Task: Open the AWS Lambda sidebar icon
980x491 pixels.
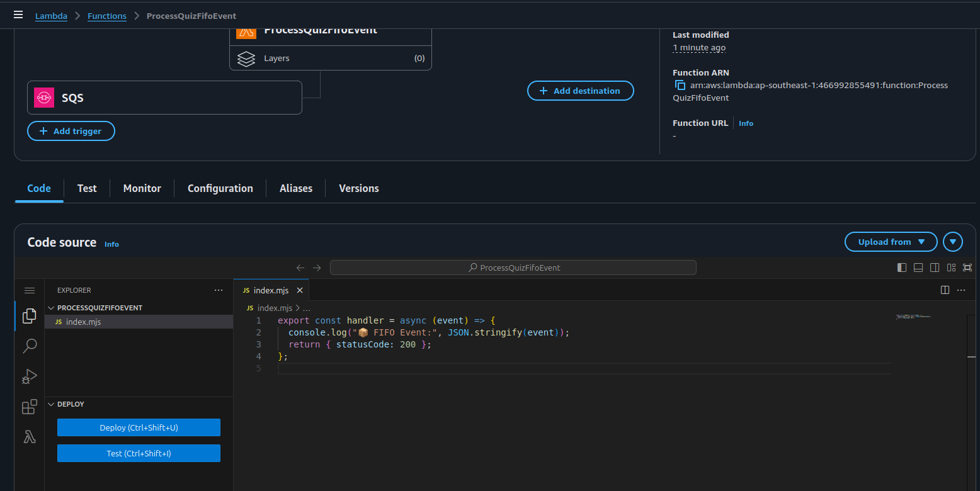Action: [x=29, y=437]
